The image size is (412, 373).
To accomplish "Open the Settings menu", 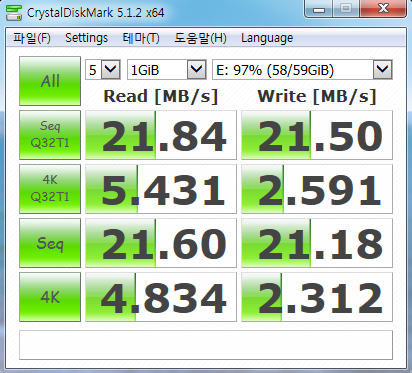I will pos(86,38).
